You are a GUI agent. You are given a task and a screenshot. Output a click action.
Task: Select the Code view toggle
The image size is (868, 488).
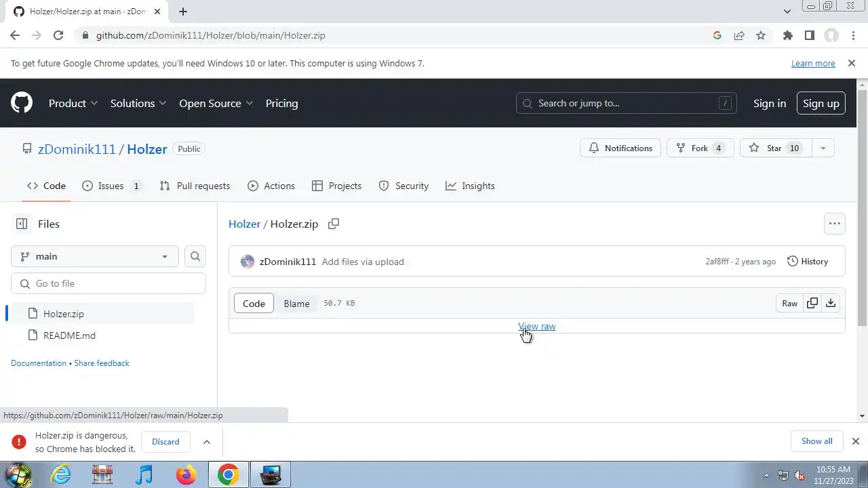pyautogui.click(x=254, y=304)
